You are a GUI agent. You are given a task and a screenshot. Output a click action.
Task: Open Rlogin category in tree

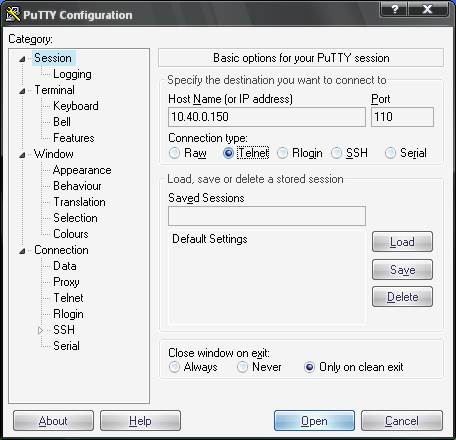[68, 314]
